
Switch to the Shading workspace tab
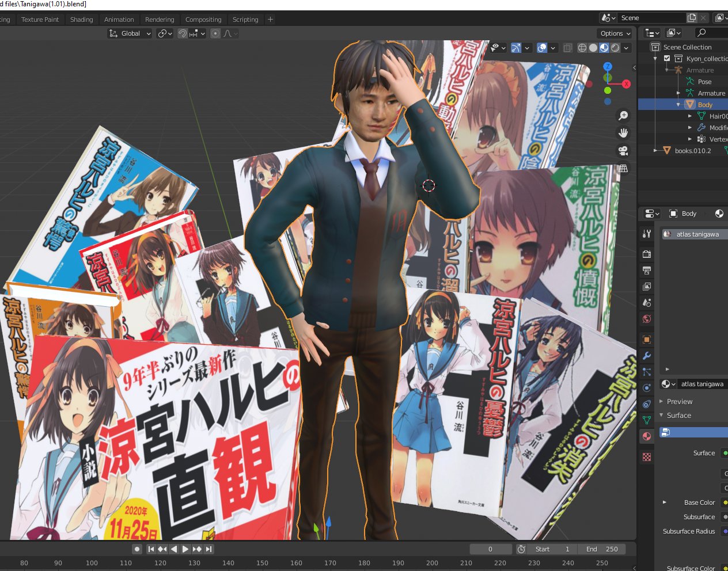[81, 20]
